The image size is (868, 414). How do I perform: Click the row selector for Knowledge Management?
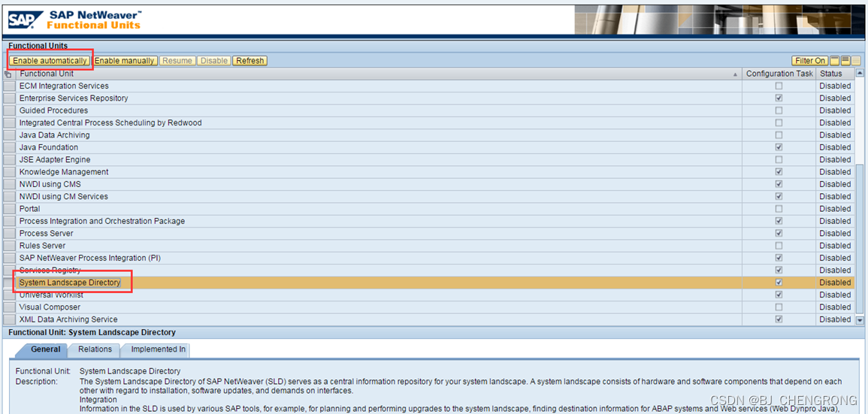(x=10, y=172)
